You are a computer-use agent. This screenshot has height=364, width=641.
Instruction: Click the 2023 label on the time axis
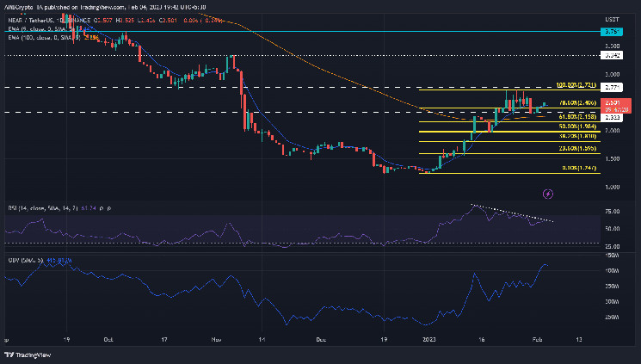coord(425,340)
